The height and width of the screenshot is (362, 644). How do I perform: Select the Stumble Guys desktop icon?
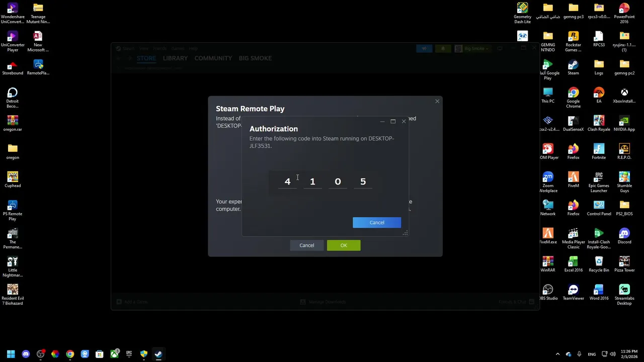pyautogui.click(x=624, y=183)
